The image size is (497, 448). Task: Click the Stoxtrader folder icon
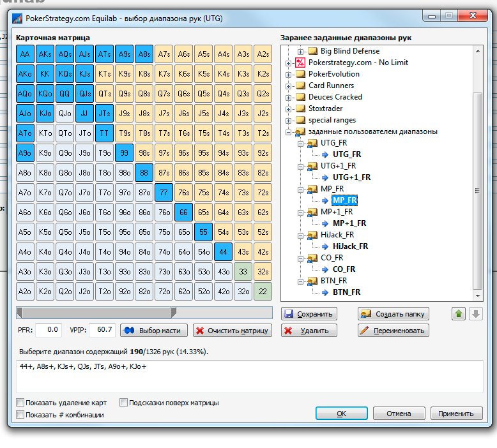(x=300, y=108)
